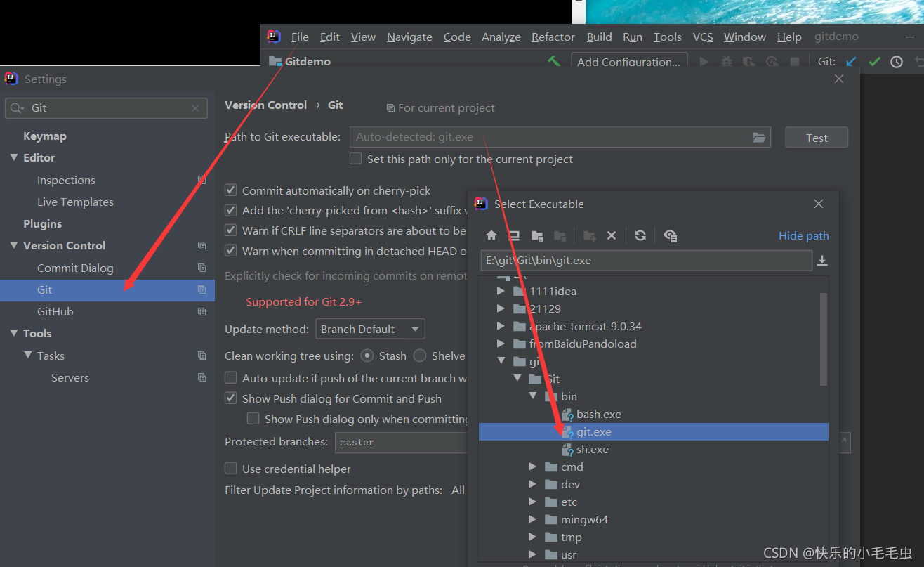This screenshot has height=567, width=924.
Task: Expand the cmd folder in file tree
Action: coord(532,467)
